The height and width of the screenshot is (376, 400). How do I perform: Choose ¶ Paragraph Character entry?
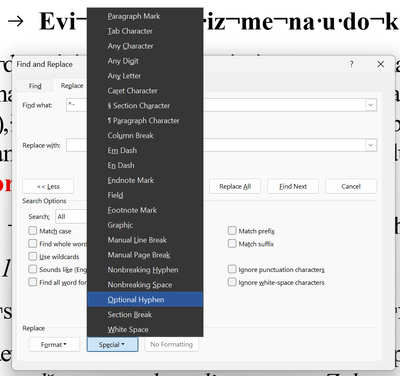pos(145,121)
